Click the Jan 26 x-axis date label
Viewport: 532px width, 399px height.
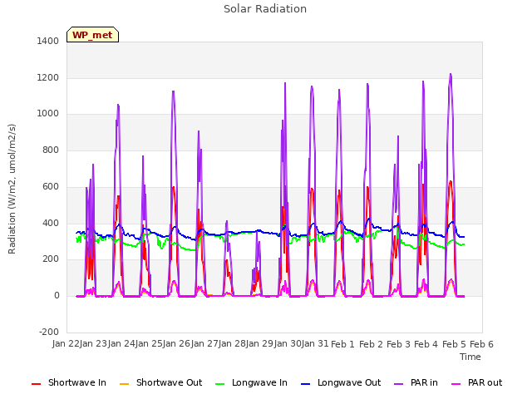[176, 343]
